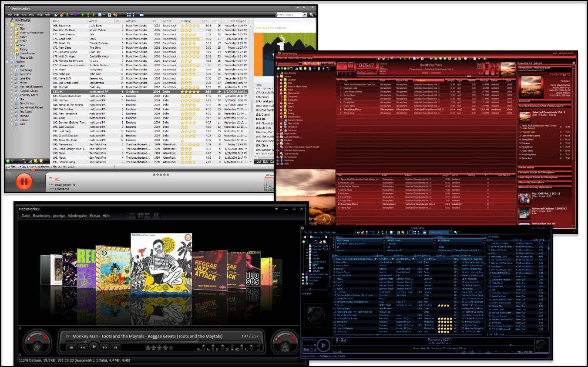Select Files to Edit node in gray tree
Screen dimensions: 588x367
27,57
